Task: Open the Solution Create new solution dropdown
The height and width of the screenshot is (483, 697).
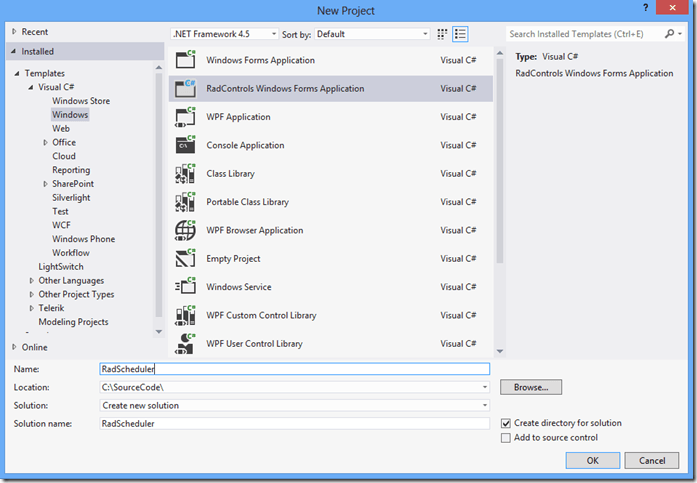Action: pyautogui.click(x=485, y=405)
